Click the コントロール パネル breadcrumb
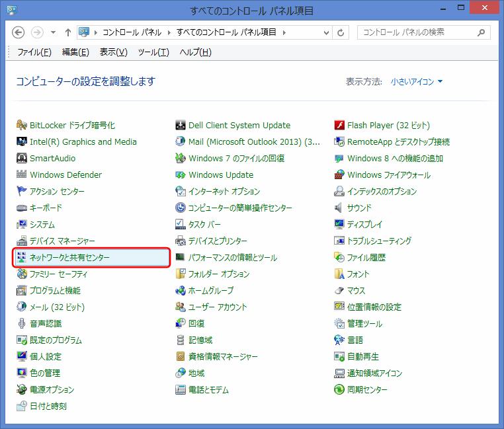The height and width of the screenshot is (429, 504). pos(132,32)
